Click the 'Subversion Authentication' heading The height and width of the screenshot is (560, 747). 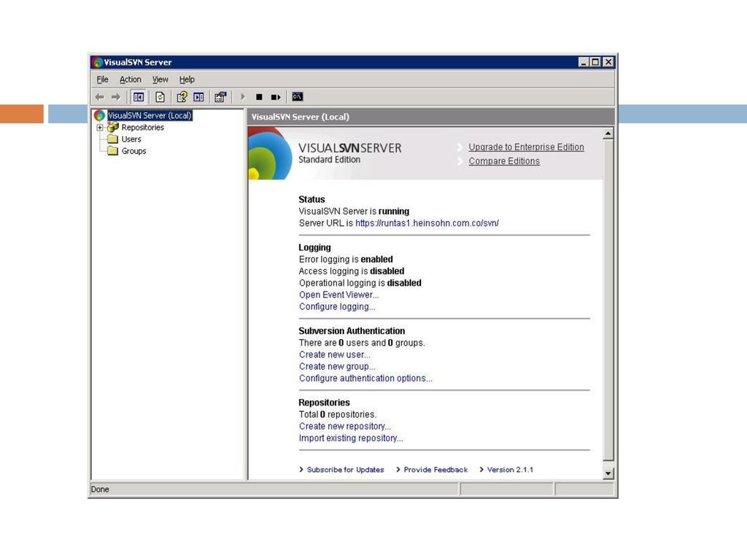(352, 331)
